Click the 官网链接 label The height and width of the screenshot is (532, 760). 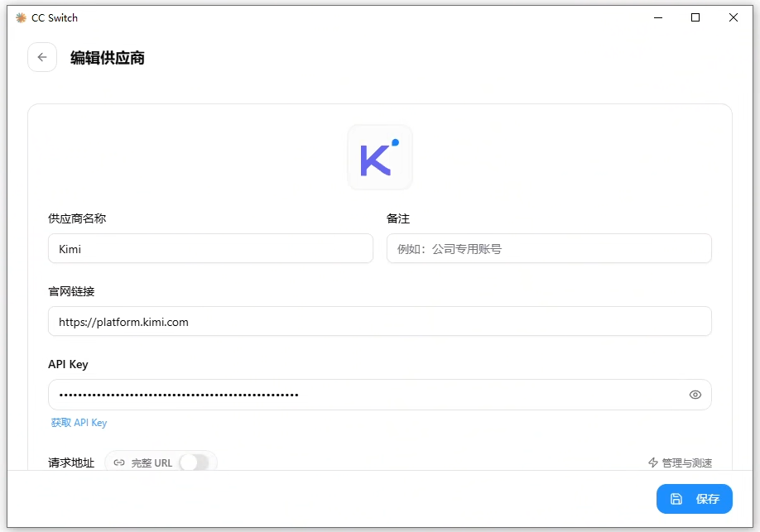pos(71,291)
